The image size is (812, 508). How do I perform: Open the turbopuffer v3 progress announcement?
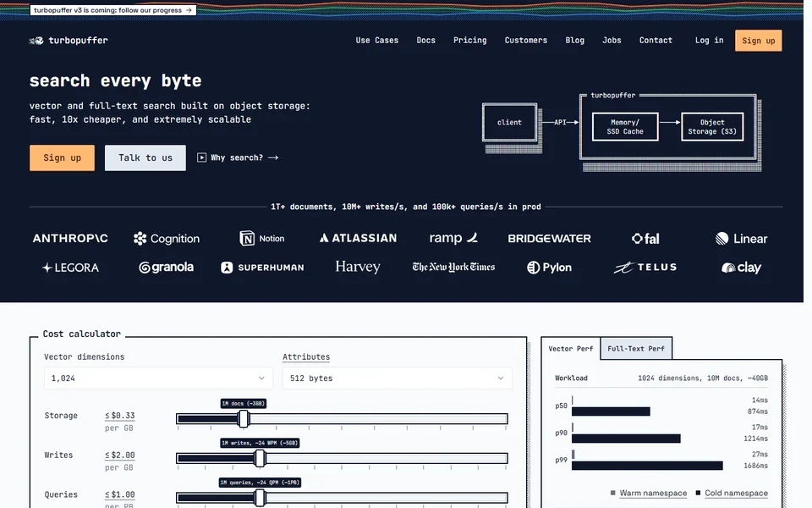tap(112, 10)
